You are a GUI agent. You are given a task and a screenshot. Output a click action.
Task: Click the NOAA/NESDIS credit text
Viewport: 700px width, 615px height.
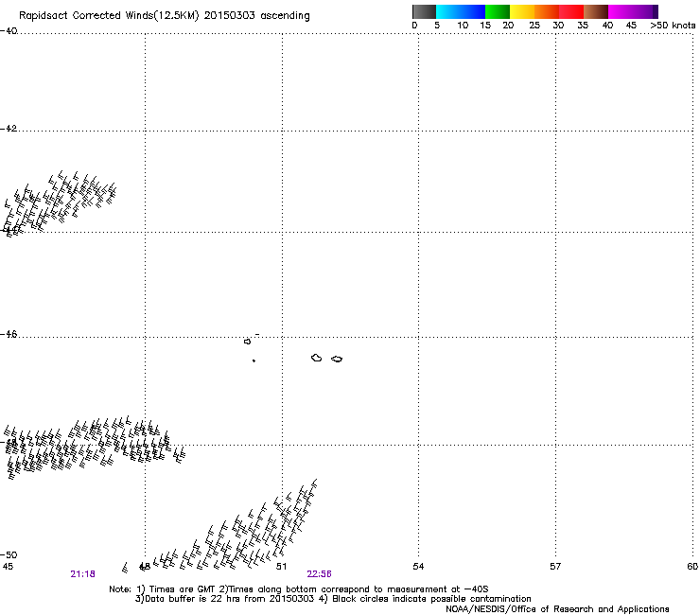point(557,609)
